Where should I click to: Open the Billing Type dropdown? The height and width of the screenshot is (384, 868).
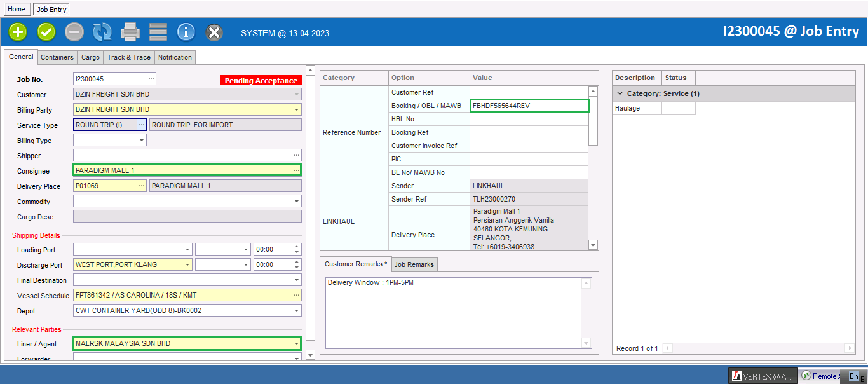[x=141, y=141]
